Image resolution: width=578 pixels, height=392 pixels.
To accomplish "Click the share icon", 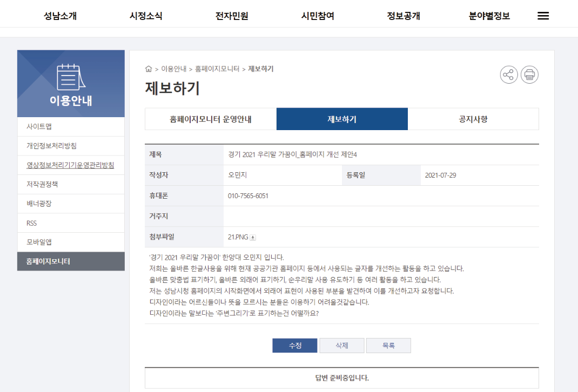I will 508,75.
